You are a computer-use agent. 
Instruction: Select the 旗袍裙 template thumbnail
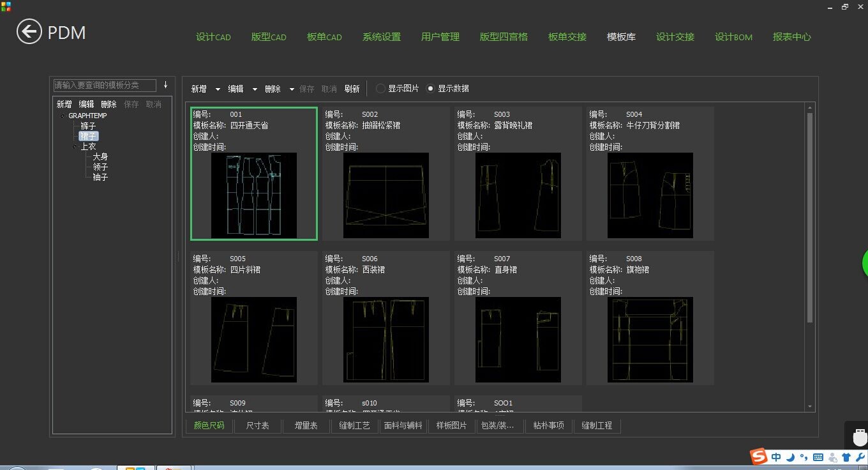click(x=650, y=340)
